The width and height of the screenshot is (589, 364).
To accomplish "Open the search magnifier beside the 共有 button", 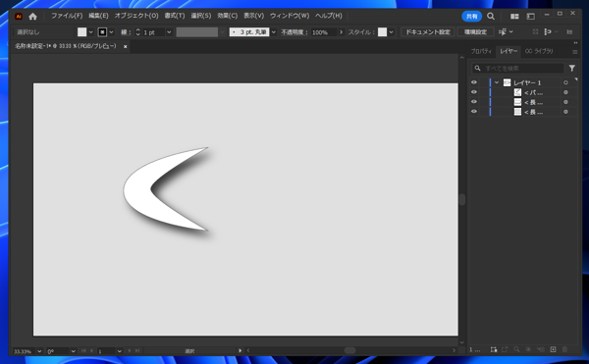I will pos(491,16).
